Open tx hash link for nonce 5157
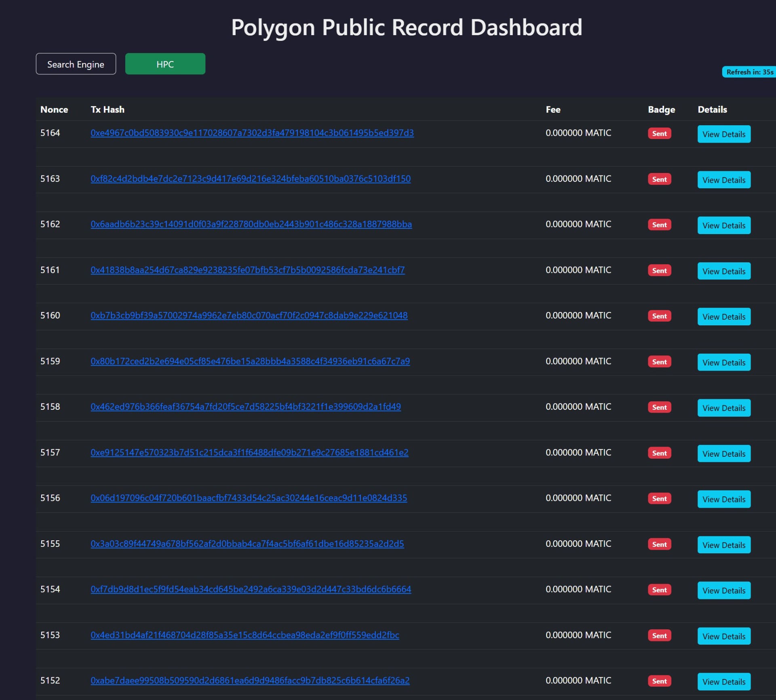This screenshot has width=776, height=700. (x=249, y=453)
